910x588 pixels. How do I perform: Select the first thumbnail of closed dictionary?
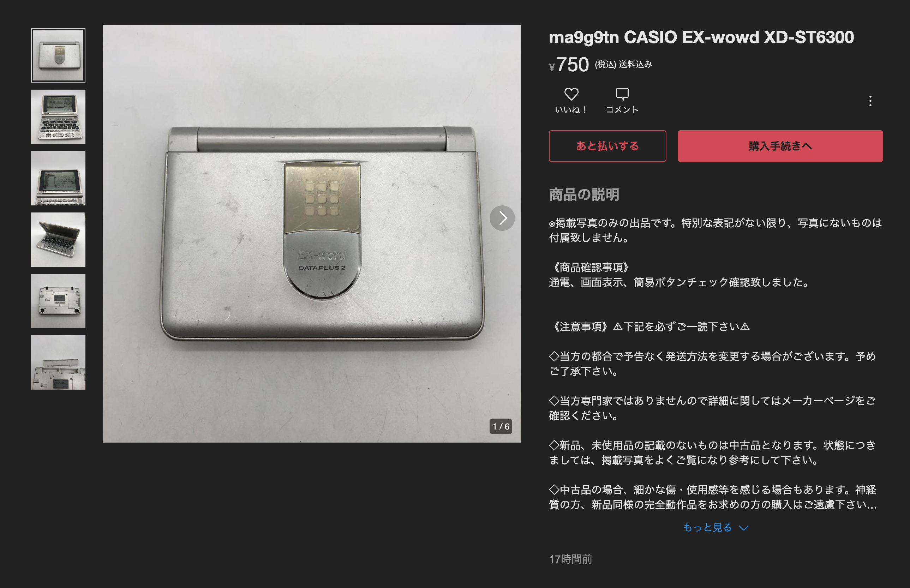[x=58, y=55]
